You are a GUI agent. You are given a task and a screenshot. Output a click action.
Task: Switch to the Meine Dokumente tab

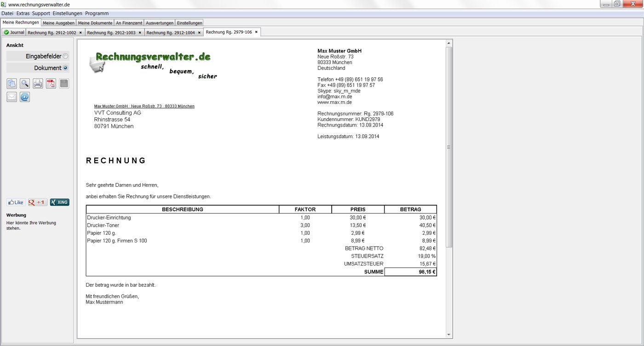[95, 23]
